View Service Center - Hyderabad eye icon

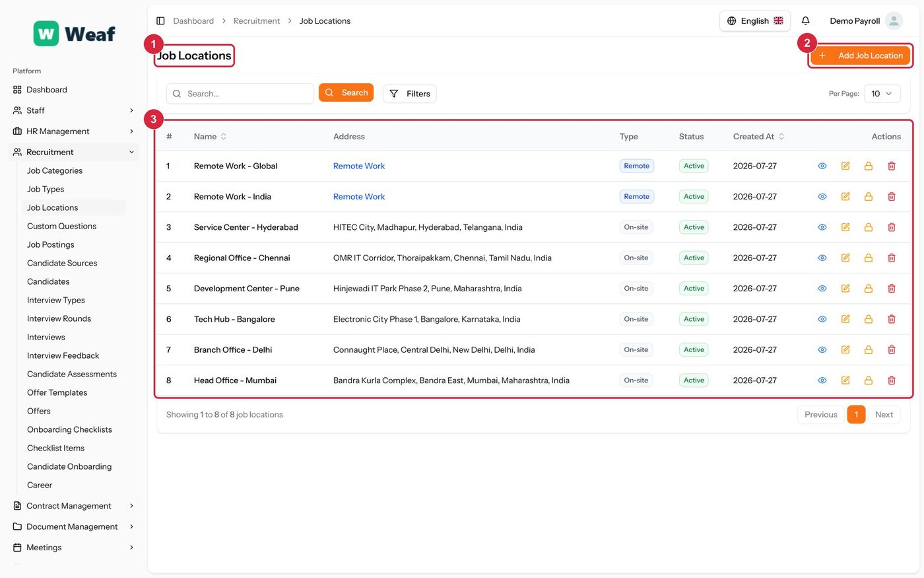click(822, 227)
